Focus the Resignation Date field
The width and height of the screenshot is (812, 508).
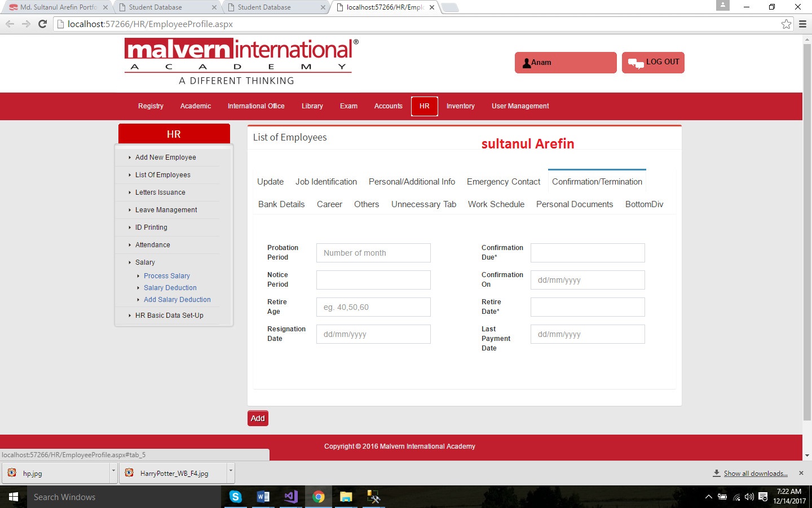(373, 334)
